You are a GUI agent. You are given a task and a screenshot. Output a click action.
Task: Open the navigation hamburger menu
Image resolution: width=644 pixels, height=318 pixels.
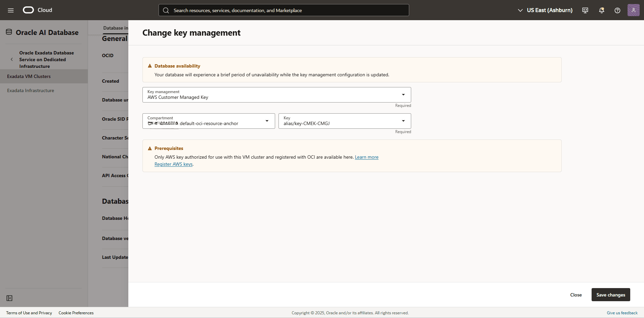11,10
